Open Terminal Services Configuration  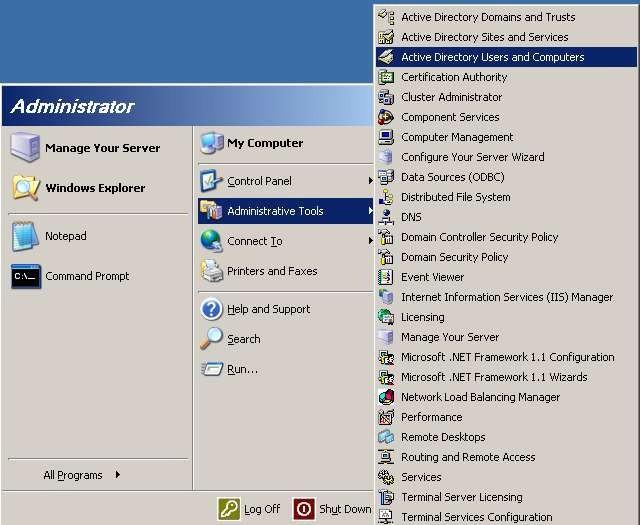[x=506, y=517]
